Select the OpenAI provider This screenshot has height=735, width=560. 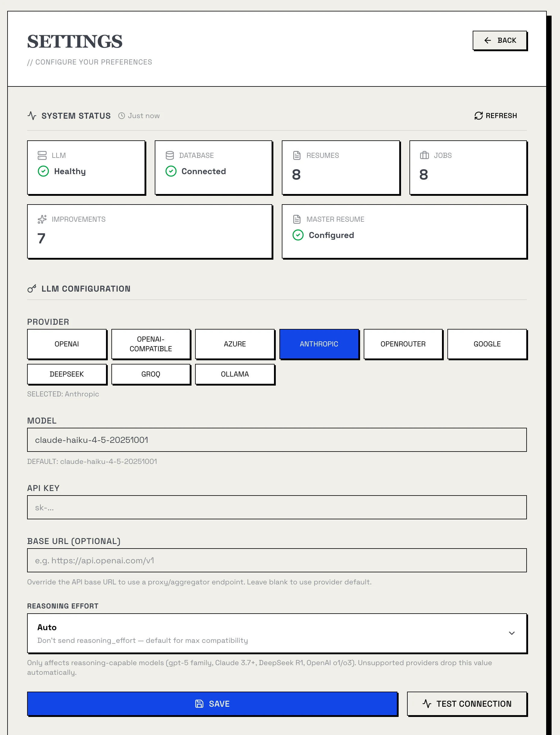(67, 344)
